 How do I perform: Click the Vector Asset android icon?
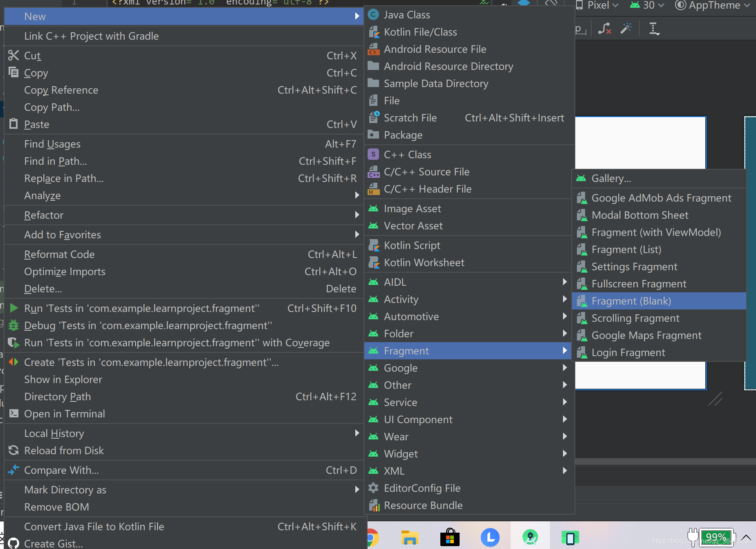tap(373, 226)
